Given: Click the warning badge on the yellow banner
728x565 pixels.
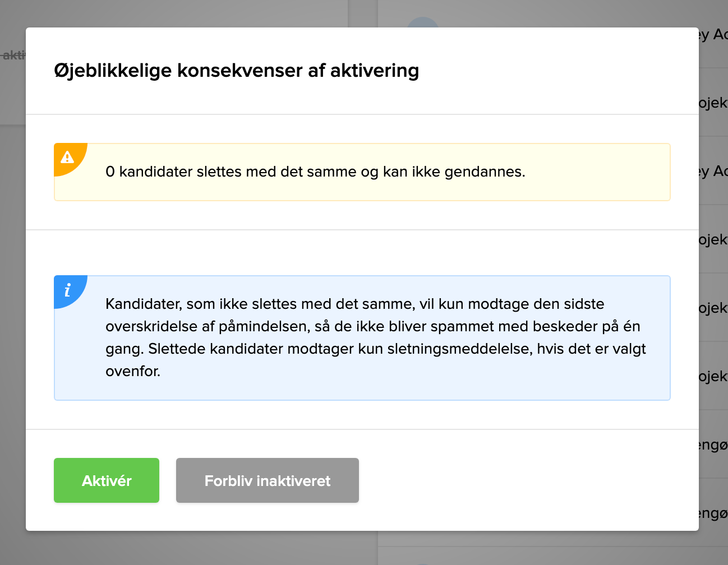Looking at the screenshot, I should tap(68, 158).
